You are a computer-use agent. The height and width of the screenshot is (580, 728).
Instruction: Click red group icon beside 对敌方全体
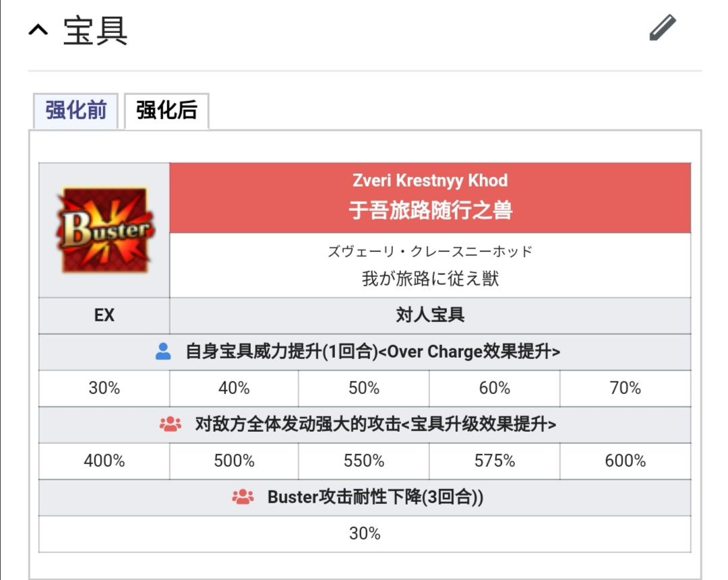click(171, 424)
